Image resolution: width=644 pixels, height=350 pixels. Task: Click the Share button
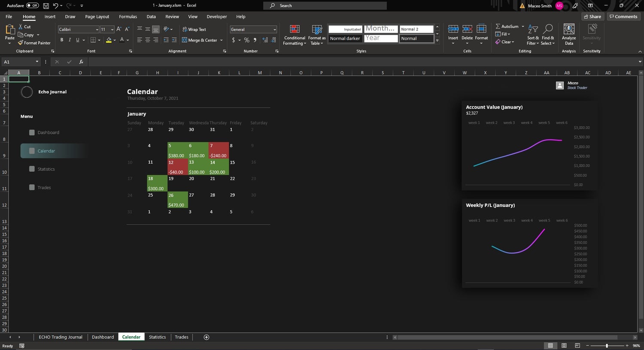[592, 17]
